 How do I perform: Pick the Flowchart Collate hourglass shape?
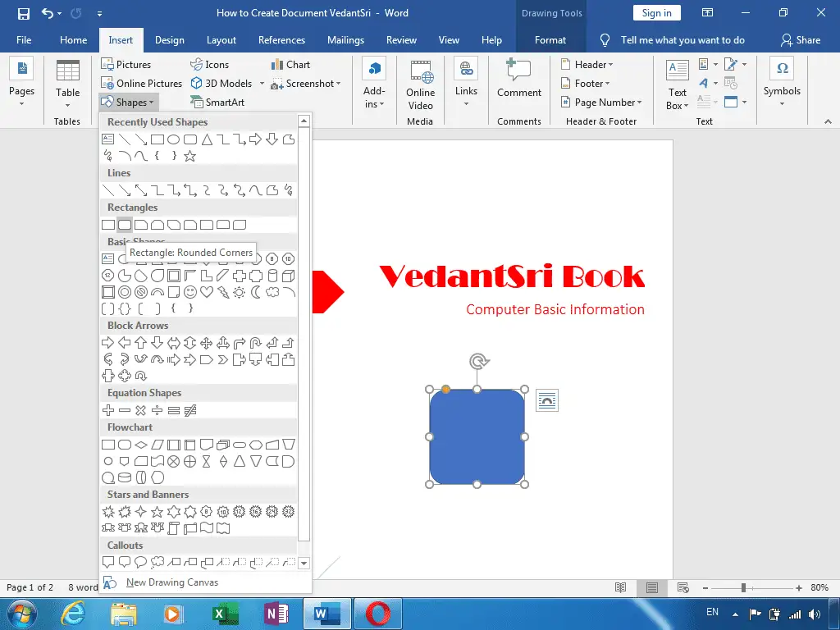pyautogui.click(x=207, y=461)
